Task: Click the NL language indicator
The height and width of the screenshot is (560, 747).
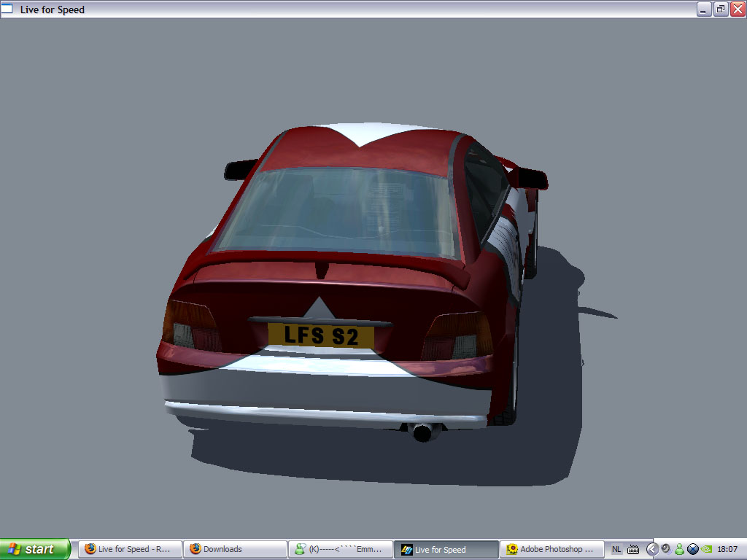Action: [x=616, y=549]
